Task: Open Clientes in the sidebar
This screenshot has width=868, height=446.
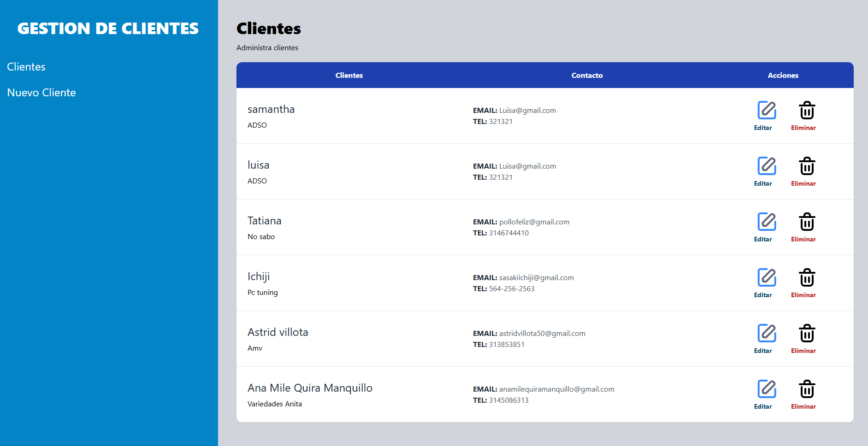Action: pyautogui.click(x=26, y=67)
